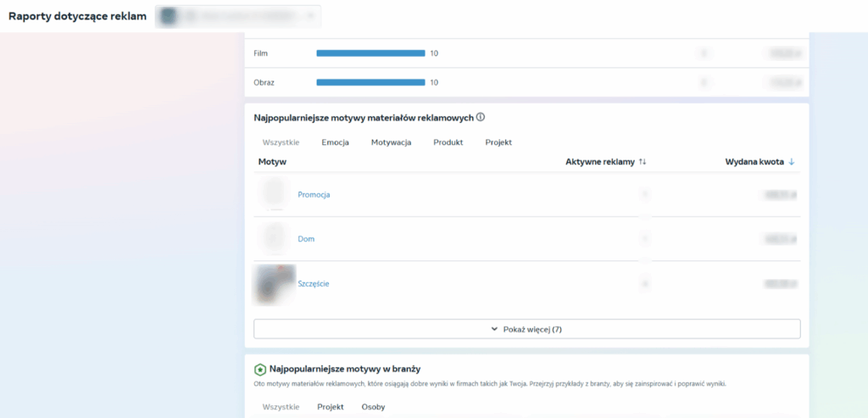Image resolution: width=868 pixels, height=418 pixels.
Task: Click the blue Film progress bar
Action: click(x=370, y=53)
